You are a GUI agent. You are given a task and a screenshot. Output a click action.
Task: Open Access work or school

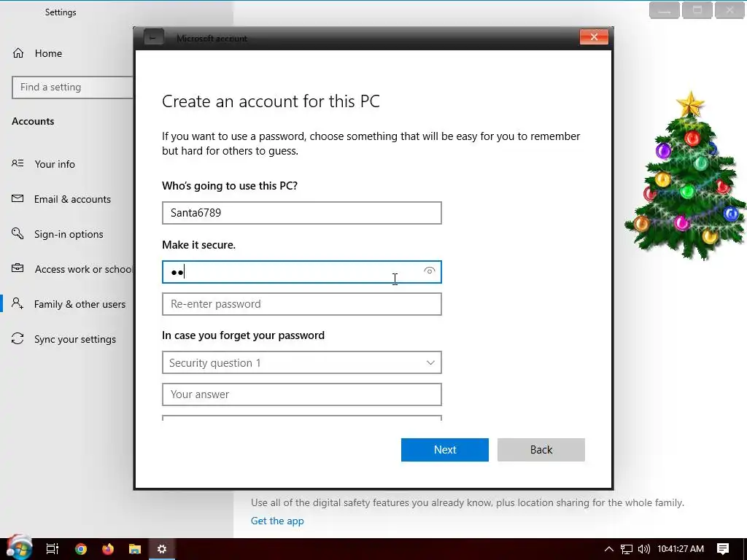[x=83, y=269]
